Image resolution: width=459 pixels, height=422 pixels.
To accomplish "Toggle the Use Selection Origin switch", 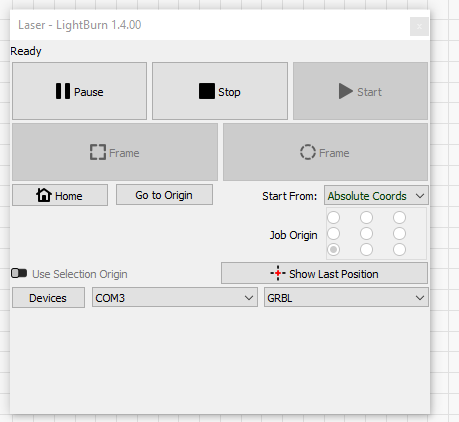I will coord(19,273).
